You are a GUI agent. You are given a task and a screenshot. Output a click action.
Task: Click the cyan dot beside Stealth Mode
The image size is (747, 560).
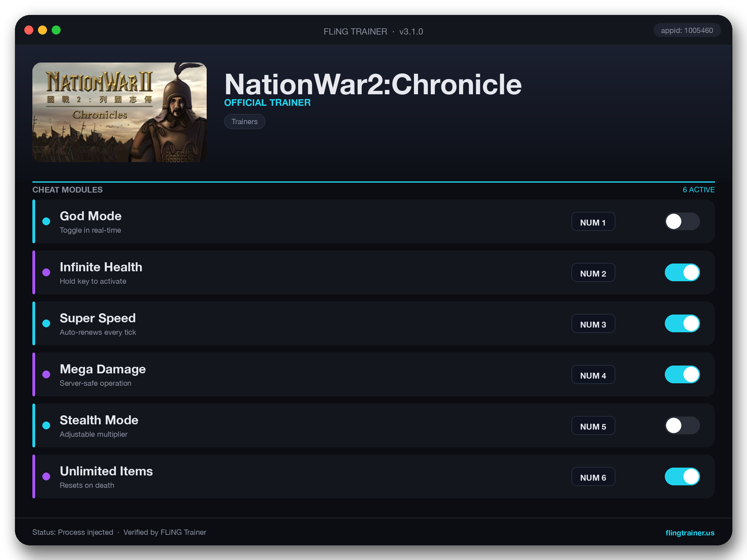[46, 425]
